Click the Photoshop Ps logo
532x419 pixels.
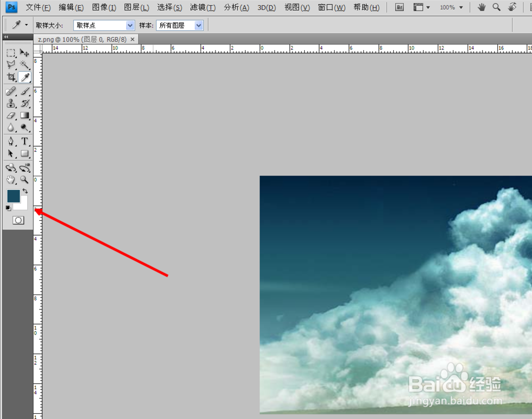click(11, 7)
